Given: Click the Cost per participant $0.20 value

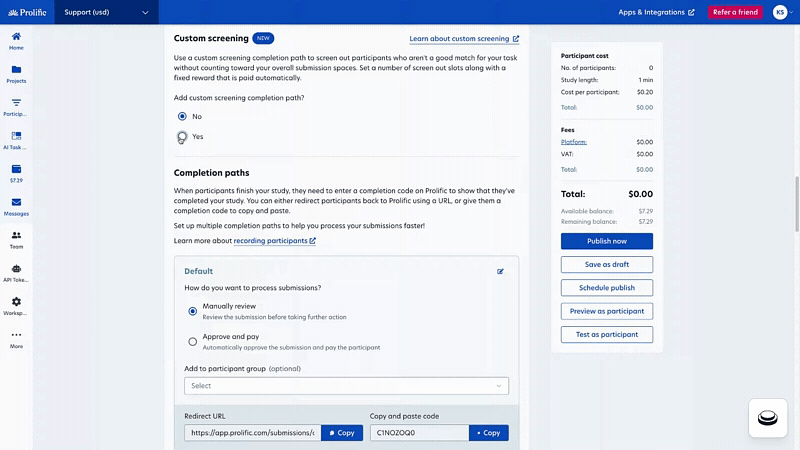Looking at the screenshot, I should [645, 92].
